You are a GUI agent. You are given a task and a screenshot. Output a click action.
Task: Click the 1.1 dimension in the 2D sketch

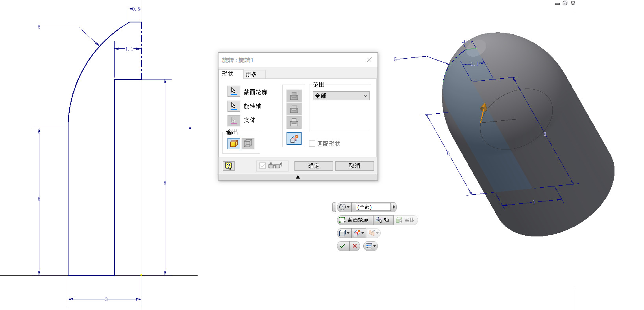129,49
